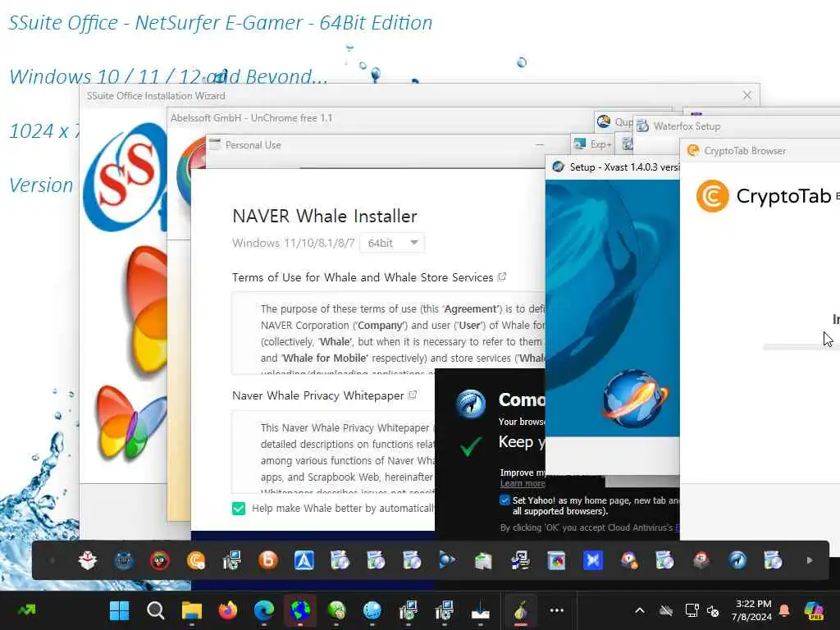Uncheck 'Set Yahoo! as my home page' checkbox
This screenshot has width=840, height=630.
[x=504, y=500]
